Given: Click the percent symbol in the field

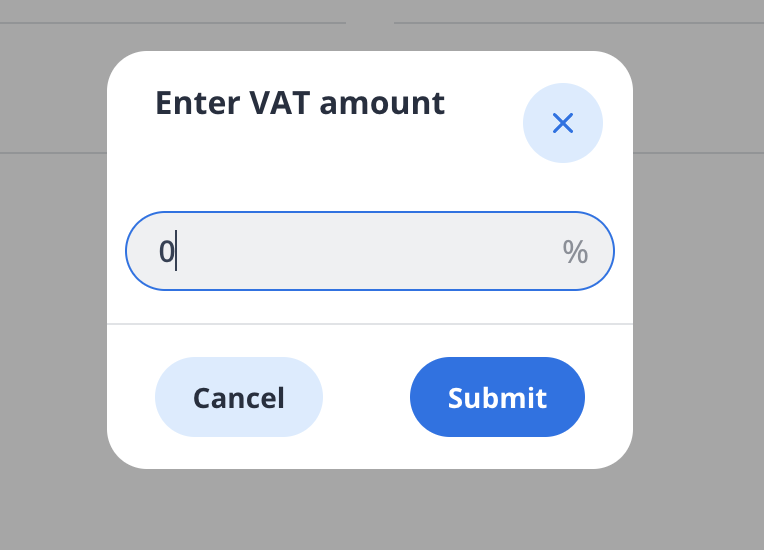Looking at the screenshot, I should tap(575, 252).
